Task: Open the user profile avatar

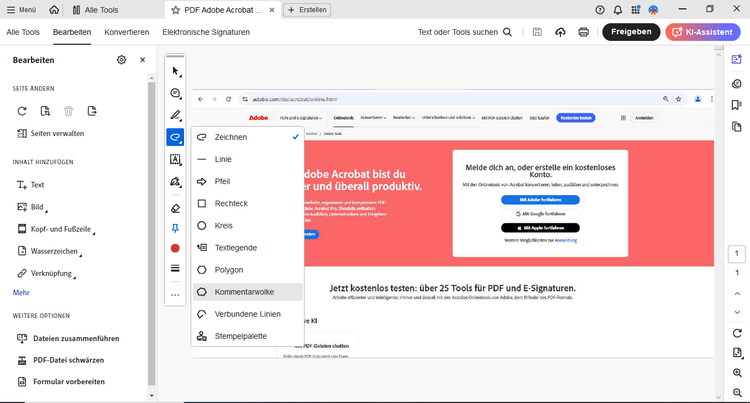Action: 653,10
